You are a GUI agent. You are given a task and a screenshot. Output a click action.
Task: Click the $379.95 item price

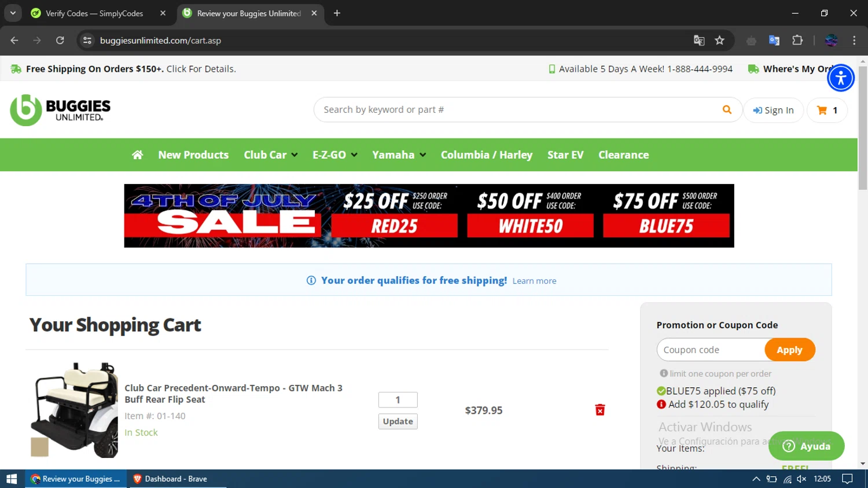(x=484, y=410)
